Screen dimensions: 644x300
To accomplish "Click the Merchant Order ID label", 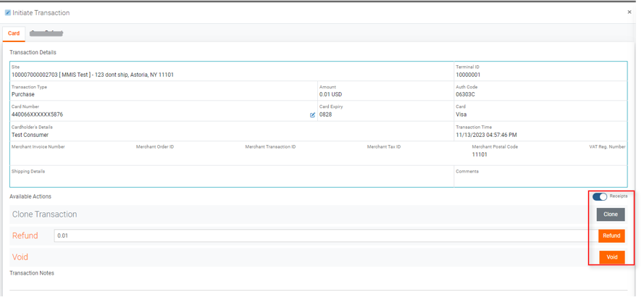I will tap(155, 146).
